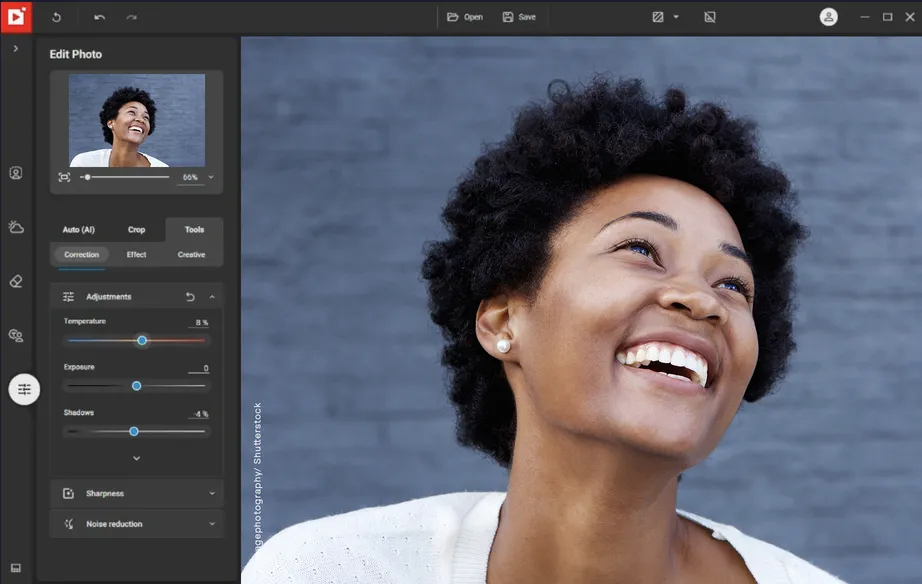Viewport: 922px width, 584px height.
Task: Toggle the hide original image icon
Action: tap(709, 17)
